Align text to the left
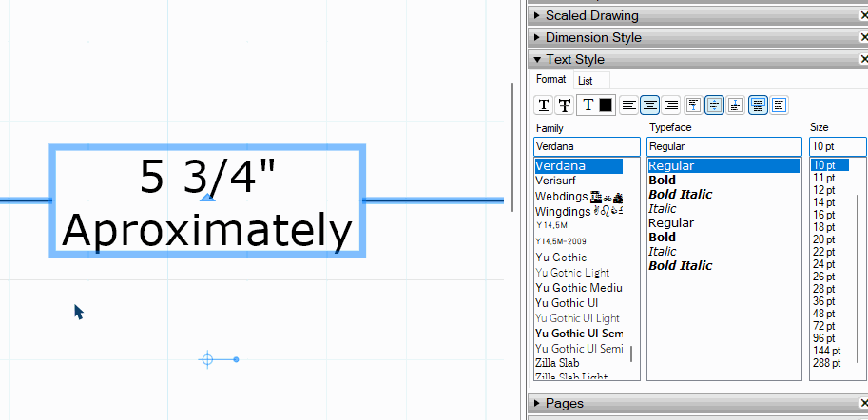This screenshot has width=868, height=420. coord(628,105)
